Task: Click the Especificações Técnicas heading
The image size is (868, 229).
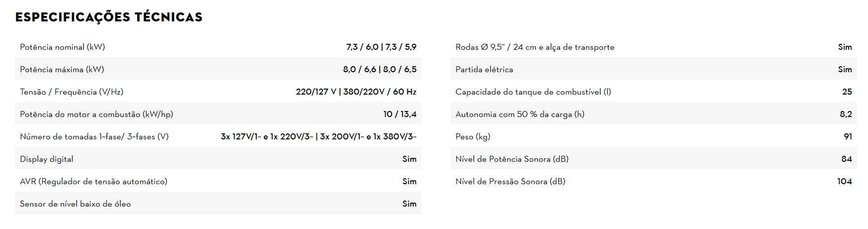Action: [109, 17]
